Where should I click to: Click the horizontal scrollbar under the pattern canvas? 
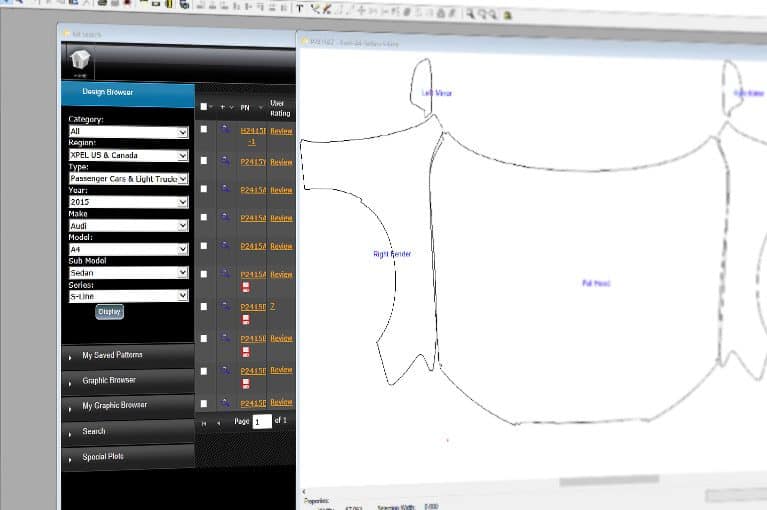pyautogui.click(x=609, y=481)
